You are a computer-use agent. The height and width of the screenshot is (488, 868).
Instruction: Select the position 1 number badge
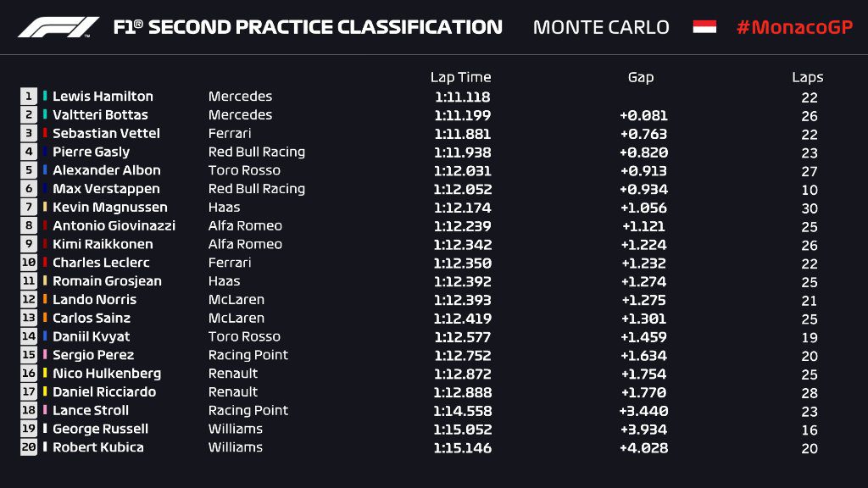29,97
